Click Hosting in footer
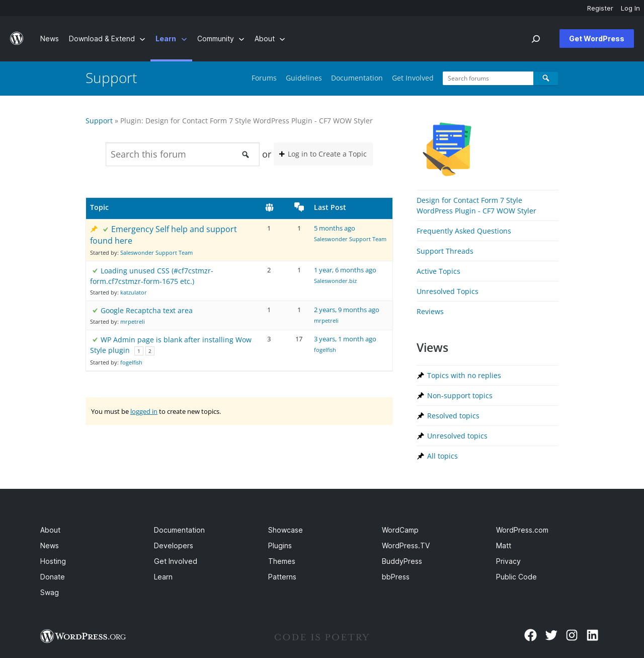The image size is (644, 658). (53, 561)
